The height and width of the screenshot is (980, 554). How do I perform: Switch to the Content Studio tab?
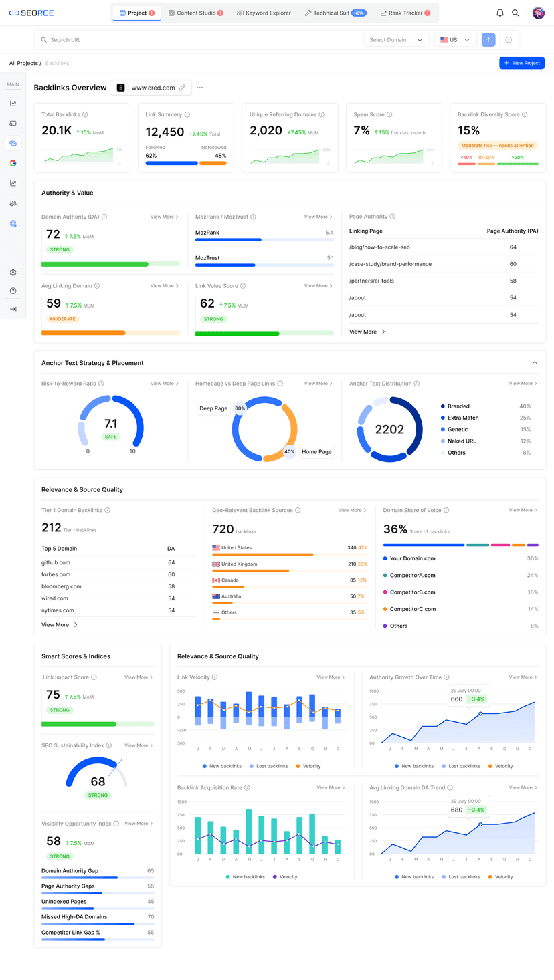(196, 12)
